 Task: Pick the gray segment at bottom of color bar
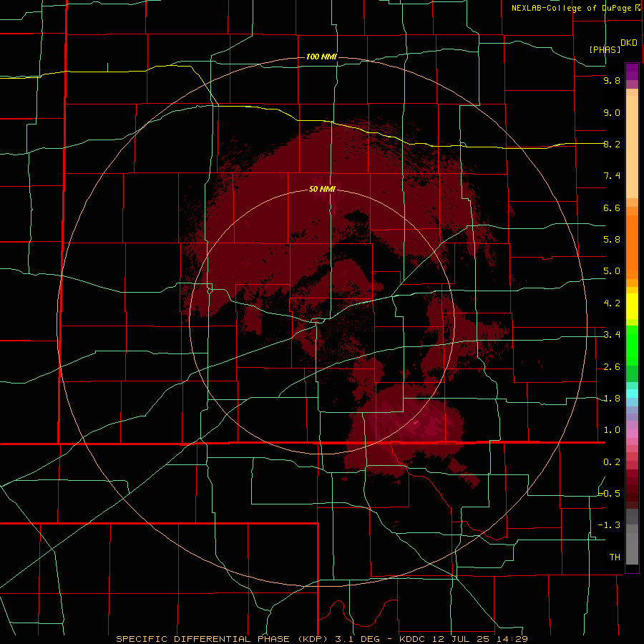click(632, 546)
